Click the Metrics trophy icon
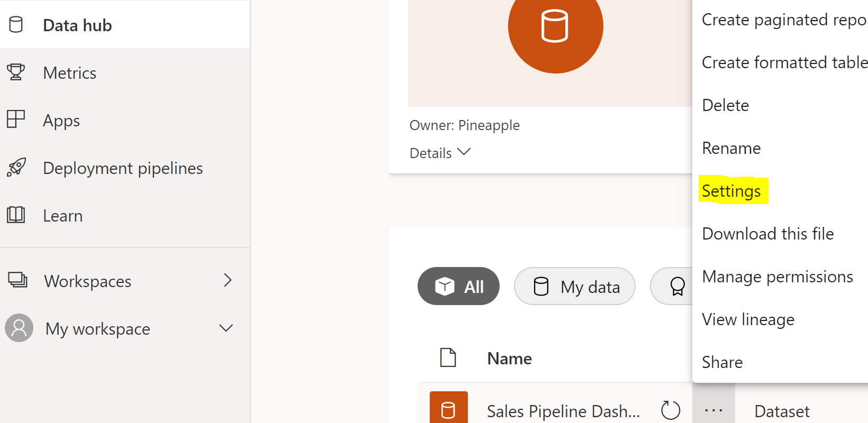Image resolution: width=868 pixels, height=423 pixels. [x=16, y=72]
